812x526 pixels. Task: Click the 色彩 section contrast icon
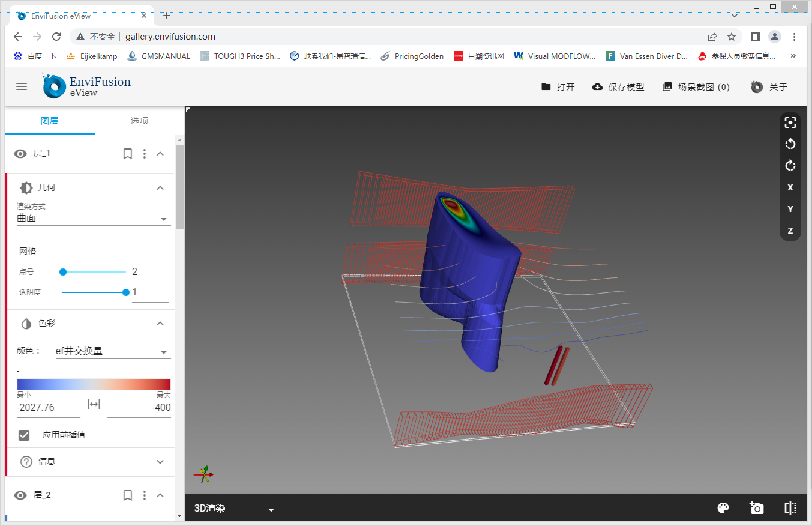tap(26, 324)
